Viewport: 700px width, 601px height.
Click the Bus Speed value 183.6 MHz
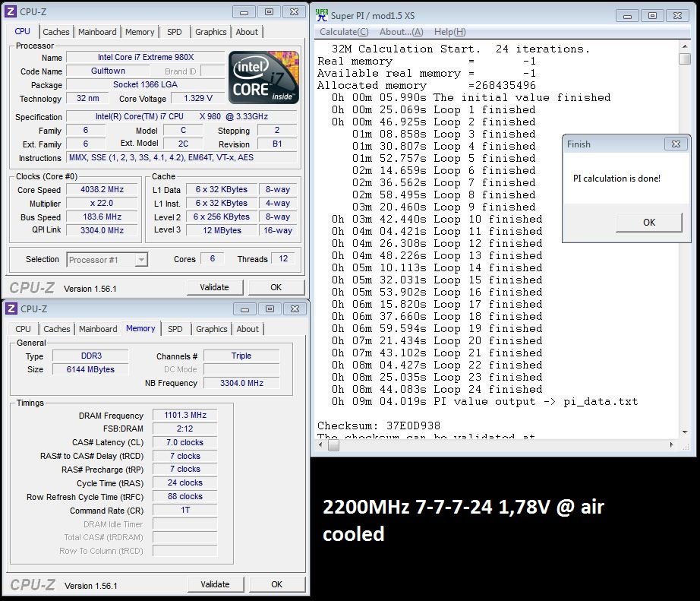tap(102, 217)
